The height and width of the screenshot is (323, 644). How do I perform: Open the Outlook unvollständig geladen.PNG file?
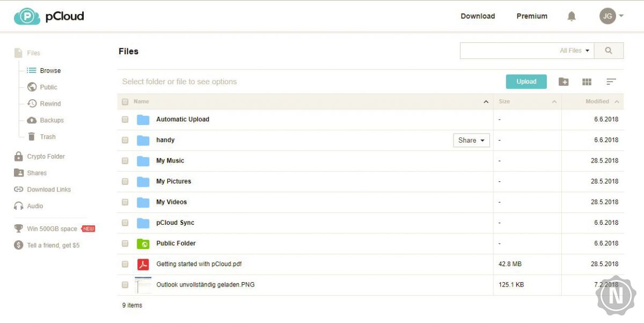pos(206,285)
